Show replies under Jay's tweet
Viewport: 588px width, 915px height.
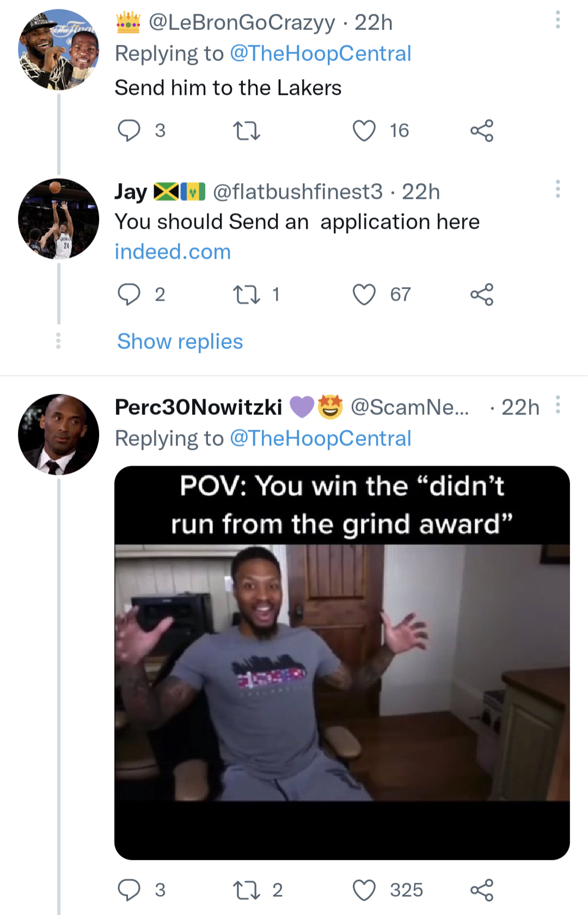[x=180, y=341]
